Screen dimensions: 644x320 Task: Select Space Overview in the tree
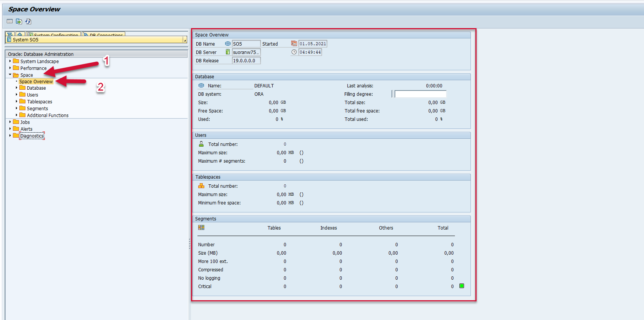36,82
